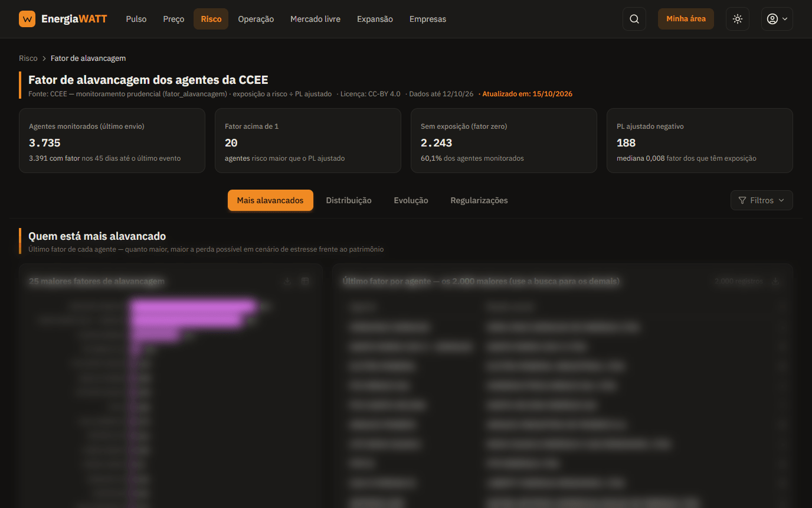The width and height of the screenshot is (812, 508).
Task: Click '60,1% dos agentes monitorados' text
Action: coord(472,158)
